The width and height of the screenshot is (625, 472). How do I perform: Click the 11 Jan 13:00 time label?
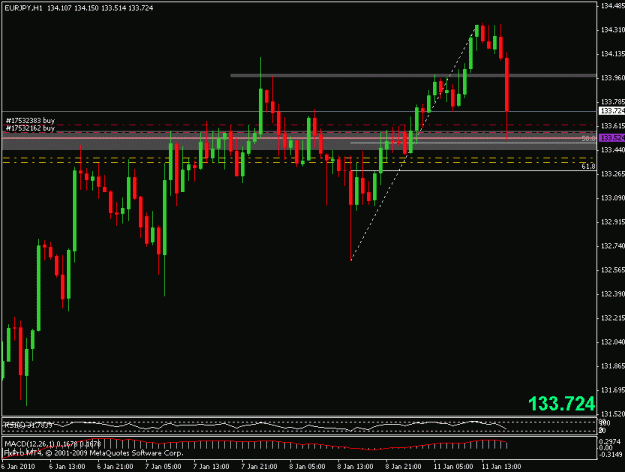[x=501, y=466]
